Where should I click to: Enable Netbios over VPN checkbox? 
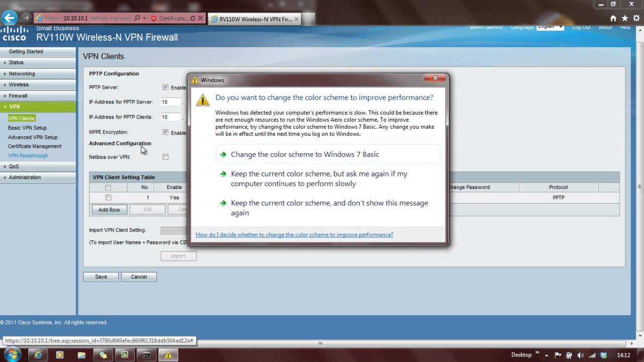tap(165, 157)
